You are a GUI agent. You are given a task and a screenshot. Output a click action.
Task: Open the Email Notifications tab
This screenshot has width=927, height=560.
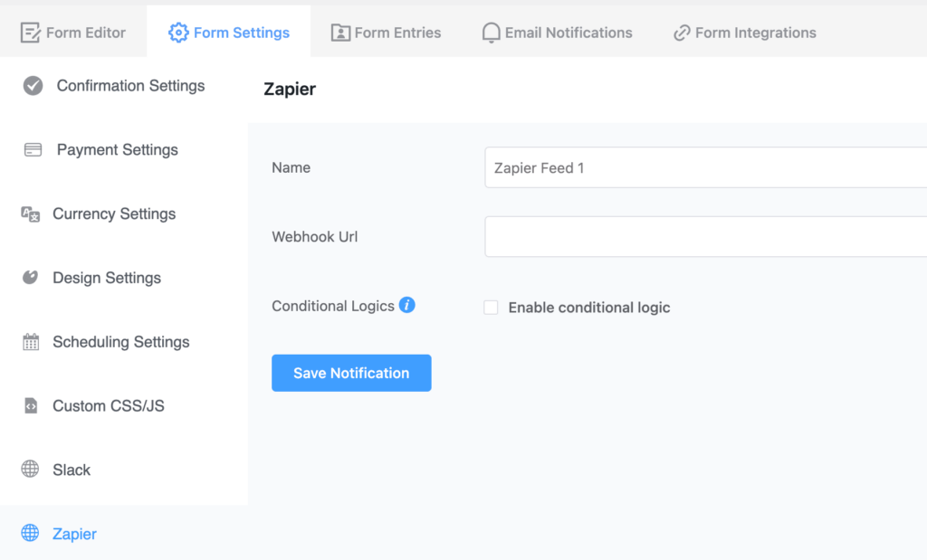557,32
